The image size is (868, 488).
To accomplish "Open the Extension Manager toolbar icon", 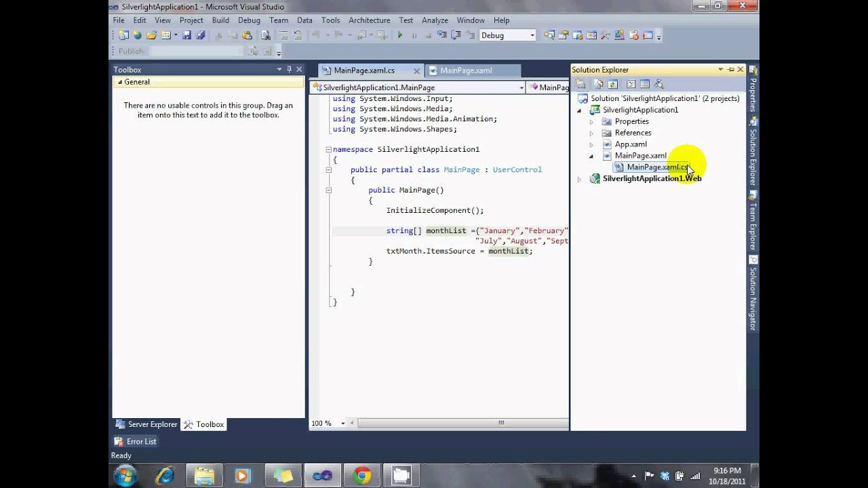I will (x=619, y=35).
